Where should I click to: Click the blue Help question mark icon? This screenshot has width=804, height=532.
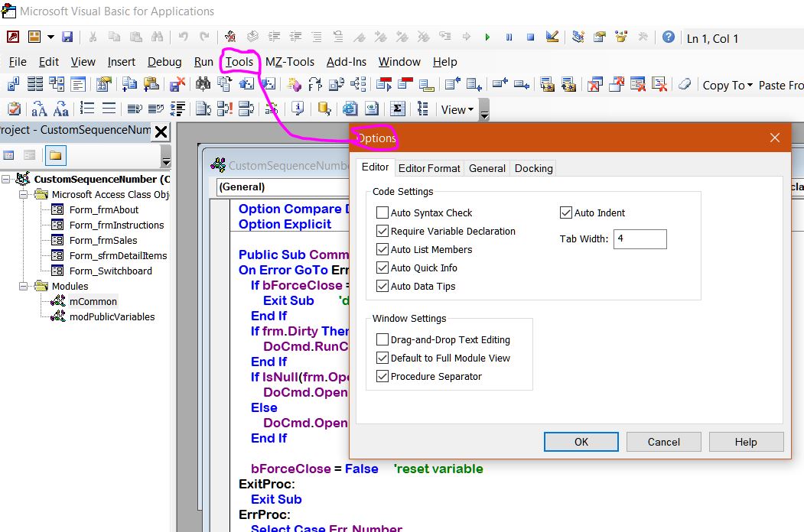pos(668,37)
